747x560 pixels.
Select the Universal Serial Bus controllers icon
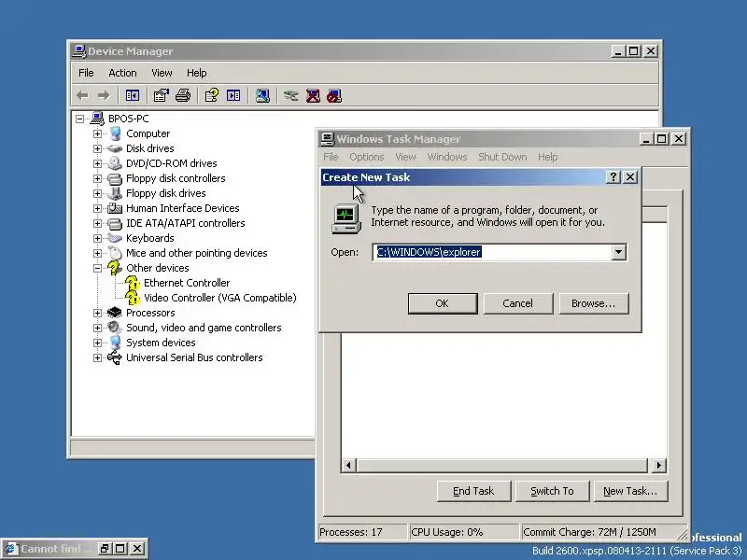click(114, 357)
